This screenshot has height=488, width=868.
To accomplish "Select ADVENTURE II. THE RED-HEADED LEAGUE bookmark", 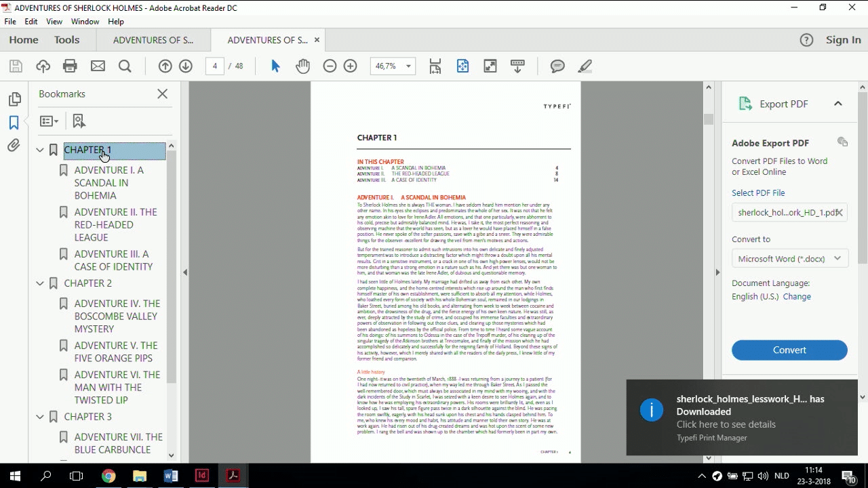I will pyautogui.click(x=116, y=225).
